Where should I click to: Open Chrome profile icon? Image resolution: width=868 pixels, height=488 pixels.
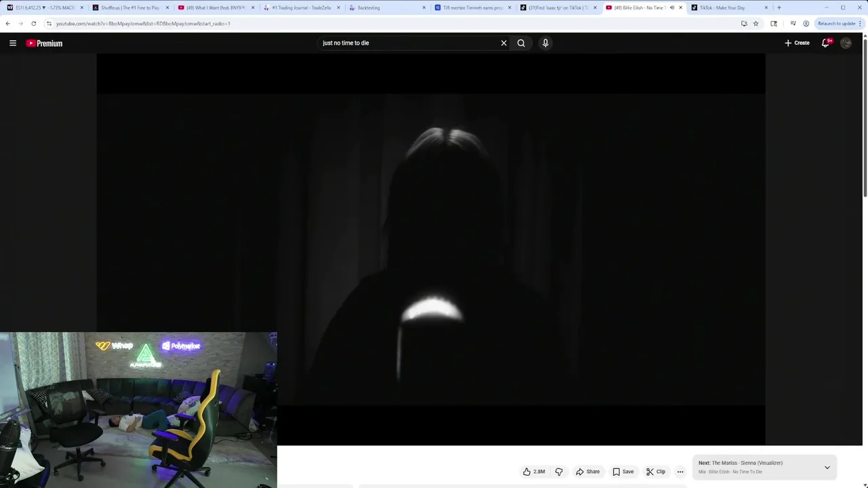(x=806, y=23)
